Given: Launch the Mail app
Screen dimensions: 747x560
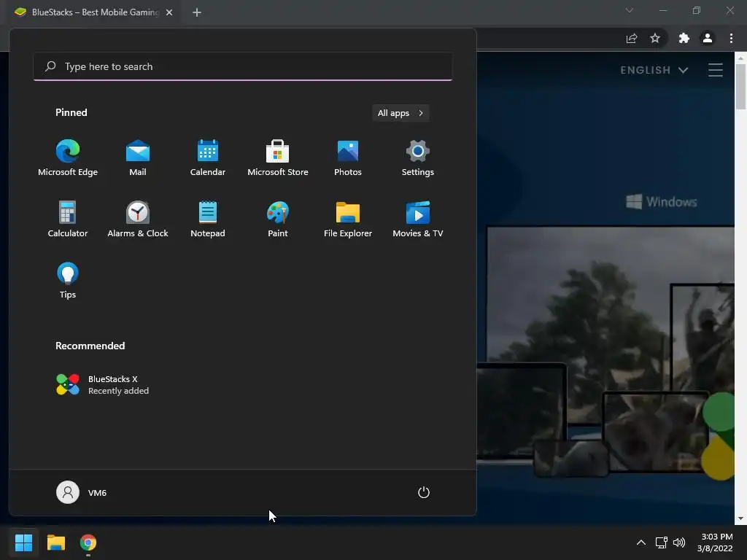Looking at the screenshot, I should [138, 158].
